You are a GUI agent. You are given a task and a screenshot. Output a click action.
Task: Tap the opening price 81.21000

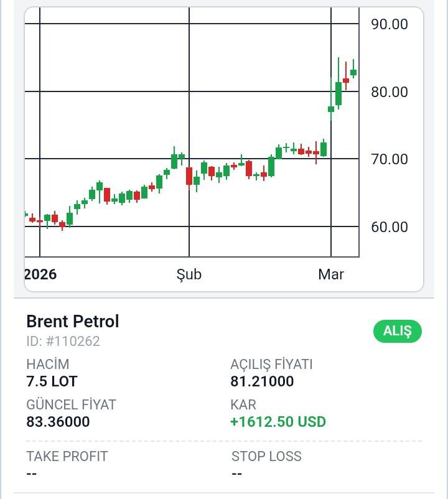click(x=262, y=381)
